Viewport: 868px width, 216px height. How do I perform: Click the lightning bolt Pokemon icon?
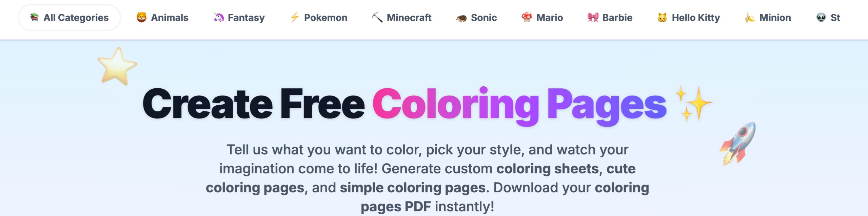(295, 17)
